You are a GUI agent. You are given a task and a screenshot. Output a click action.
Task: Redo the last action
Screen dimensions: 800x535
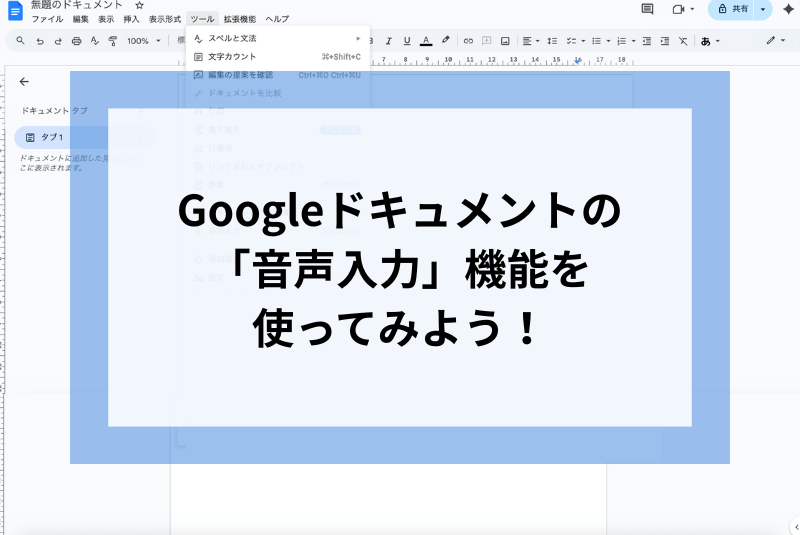[58, 41]
